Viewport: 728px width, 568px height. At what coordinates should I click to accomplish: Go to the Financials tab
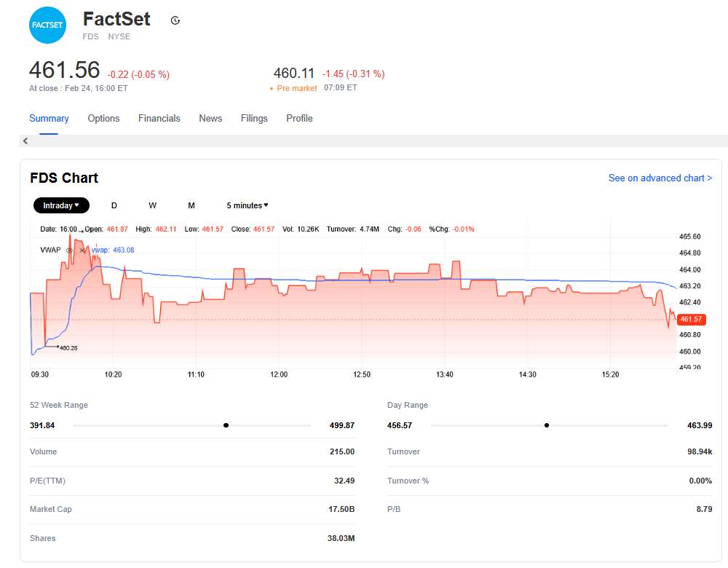coord(159,118)
